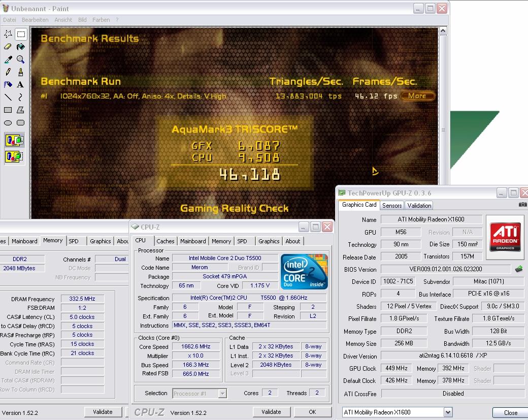528x420 pixels.
Task: Click the Intel Core 2 Duo logo
Action: click(304, 272)
